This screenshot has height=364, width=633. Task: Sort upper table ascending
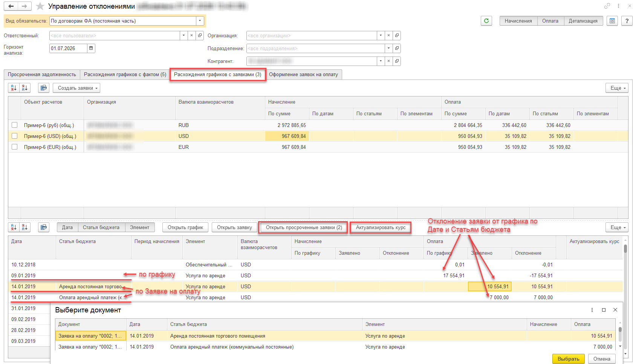14,88
